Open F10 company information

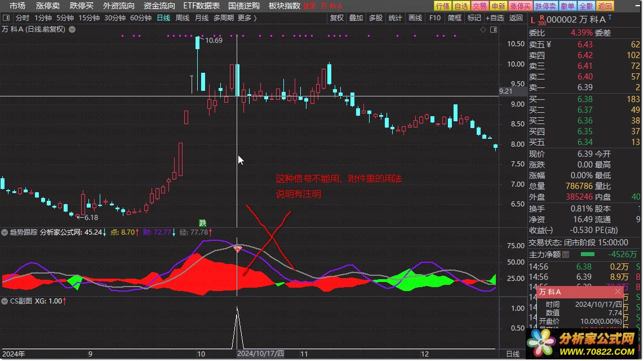point(434,18)
